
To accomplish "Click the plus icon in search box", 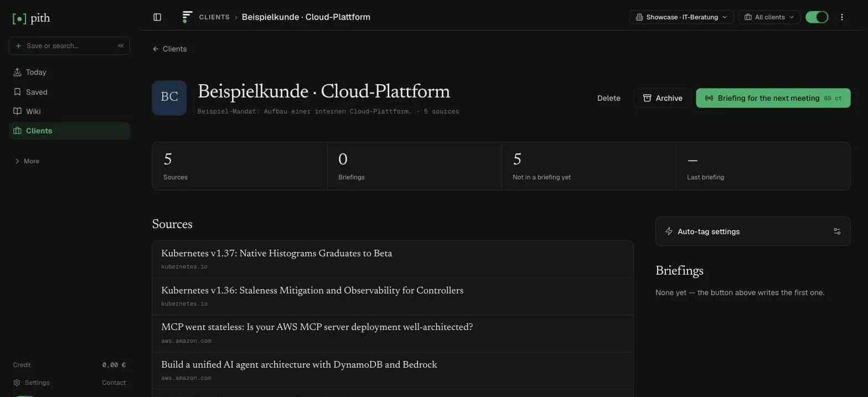I will 18,45.
